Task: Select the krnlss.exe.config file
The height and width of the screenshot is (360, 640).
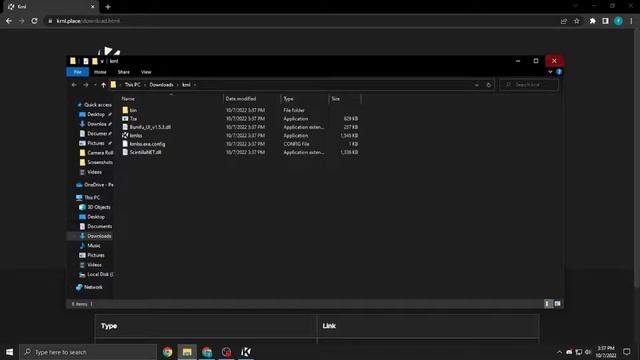Action: coord(147,144)
